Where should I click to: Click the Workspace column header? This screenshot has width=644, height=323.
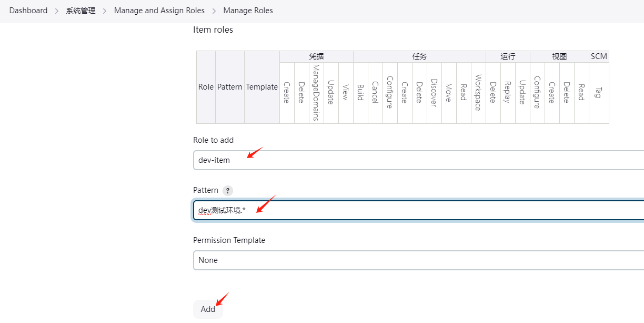(478, 93)
